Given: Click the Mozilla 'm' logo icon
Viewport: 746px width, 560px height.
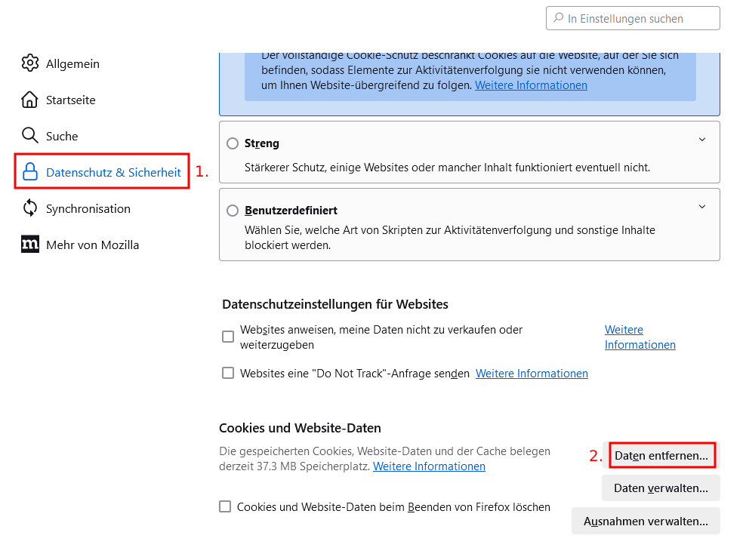Looking at the screenshot, I should point(30,245).
